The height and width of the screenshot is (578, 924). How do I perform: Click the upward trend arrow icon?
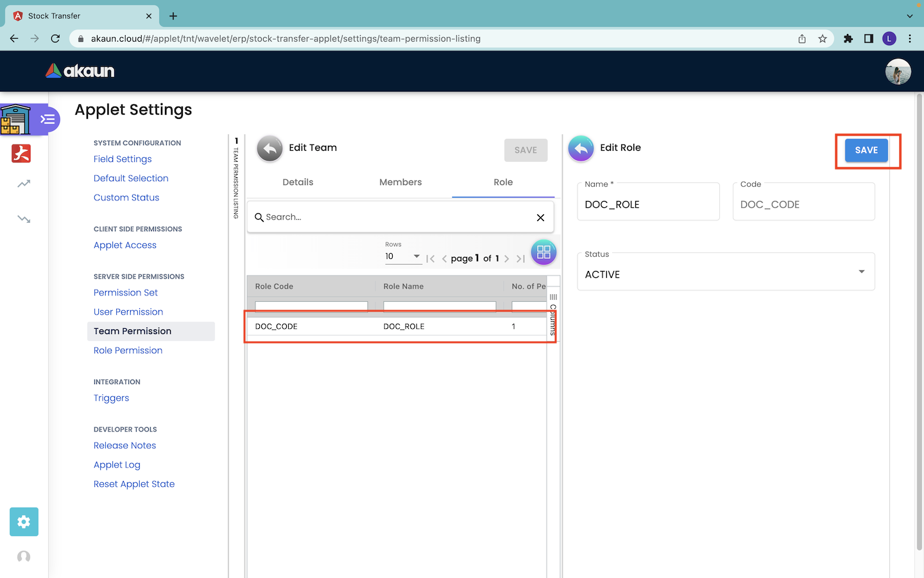click(24, 184)
